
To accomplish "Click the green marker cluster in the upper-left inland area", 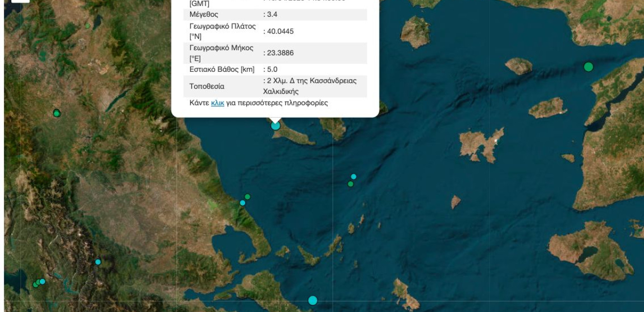I will pyautogui.click(x=57, y=113).
